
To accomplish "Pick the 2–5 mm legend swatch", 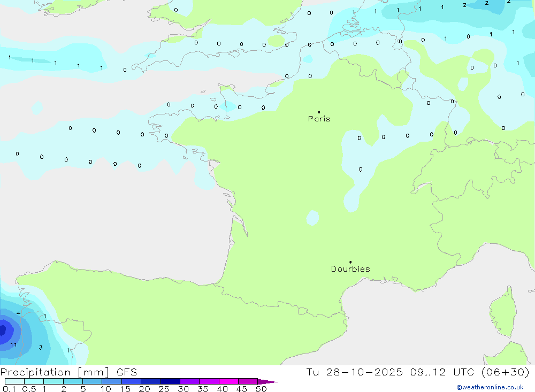I will [x=73, y=381].
